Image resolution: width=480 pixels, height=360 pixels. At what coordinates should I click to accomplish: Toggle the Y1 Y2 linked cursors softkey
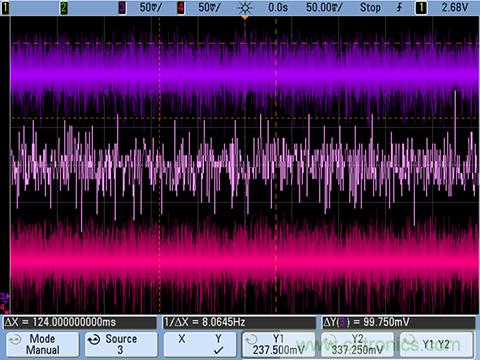click(437, 344)
